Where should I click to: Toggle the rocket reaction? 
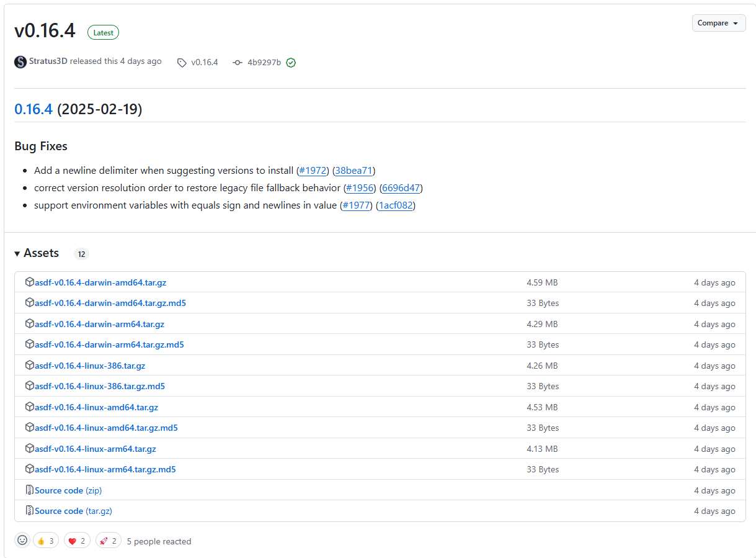[108, 540]
